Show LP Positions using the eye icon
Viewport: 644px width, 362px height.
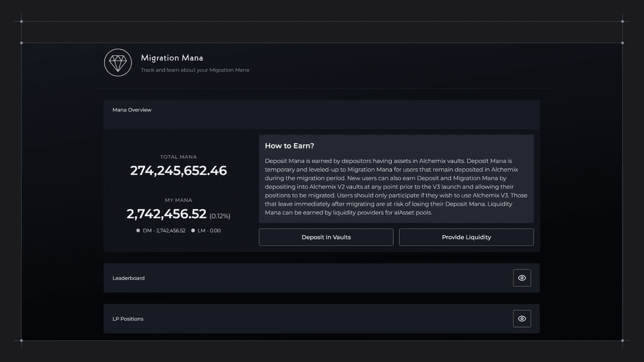[x=522, y=319]
